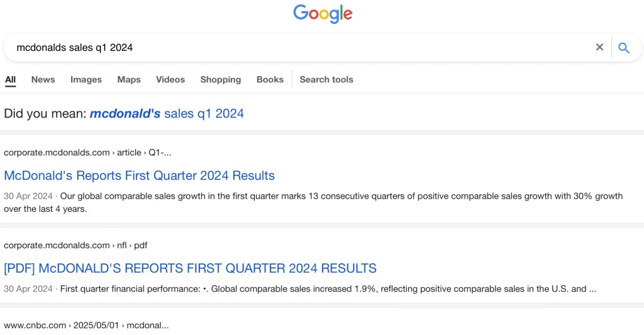Focus the search box containing 'mcdonalds sales q1 2024'
644x335 pixels.
pyautogui.click(x=296, y=48)
